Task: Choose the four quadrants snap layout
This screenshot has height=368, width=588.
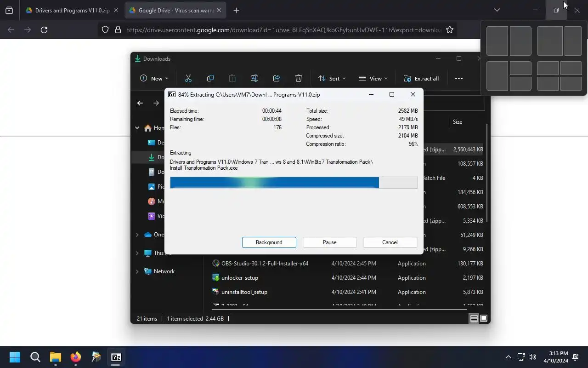Action: click(x=560, y=76)
